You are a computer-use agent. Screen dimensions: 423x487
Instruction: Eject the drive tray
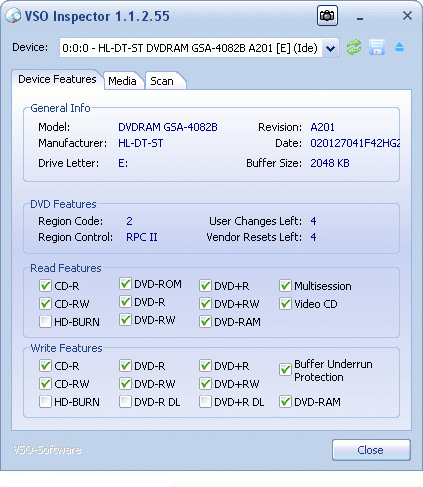coord(399,47)
